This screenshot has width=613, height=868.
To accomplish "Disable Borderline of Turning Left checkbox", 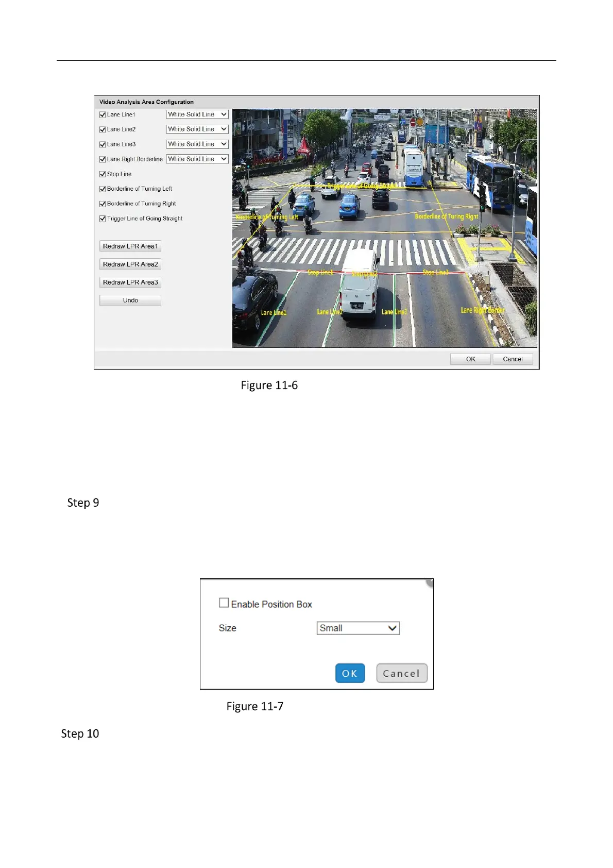I will tap(103, 189).
